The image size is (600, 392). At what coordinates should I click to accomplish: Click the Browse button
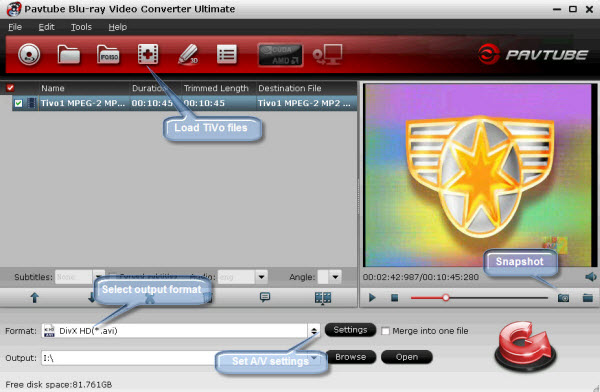pos(351,357)
